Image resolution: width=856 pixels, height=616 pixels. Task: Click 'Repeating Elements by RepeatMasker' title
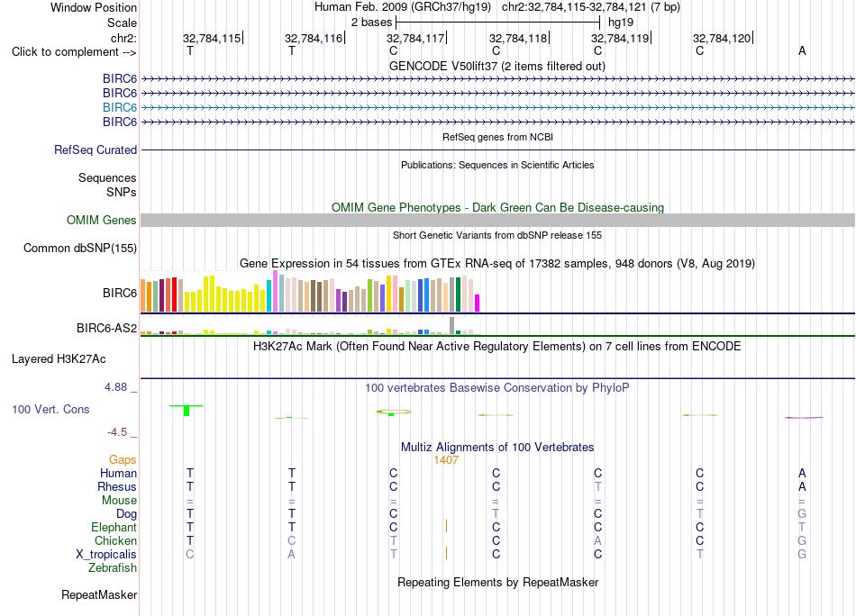[497, 582]
